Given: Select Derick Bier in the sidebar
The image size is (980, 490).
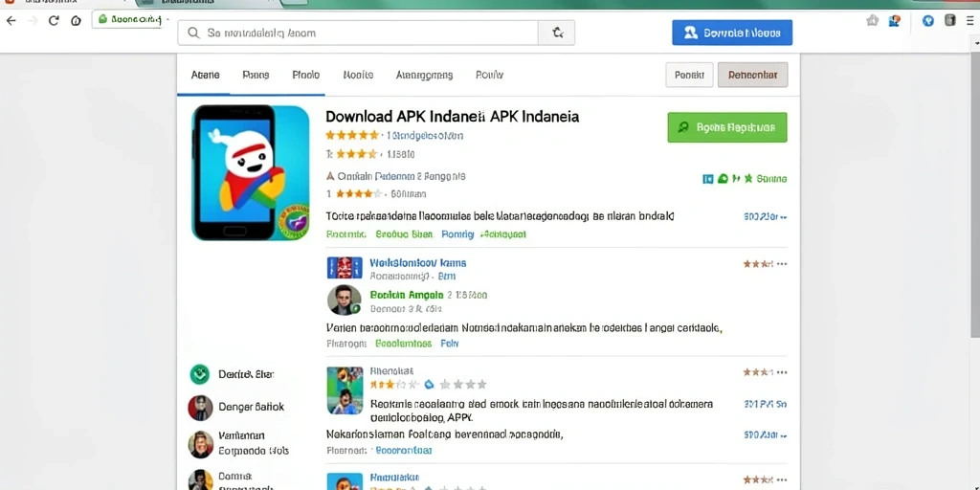Looking at the screenshot, I should 246,374.
